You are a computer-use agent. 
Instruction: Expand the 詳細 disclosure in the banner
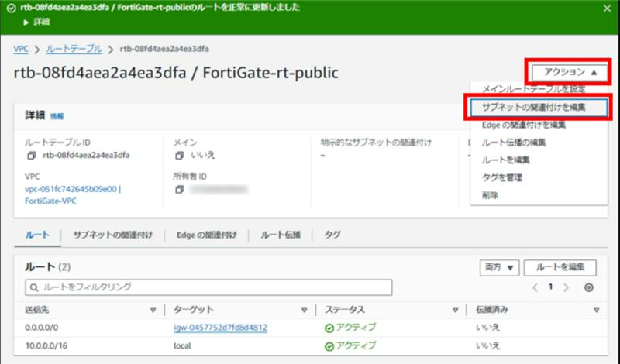coord(36,22)
